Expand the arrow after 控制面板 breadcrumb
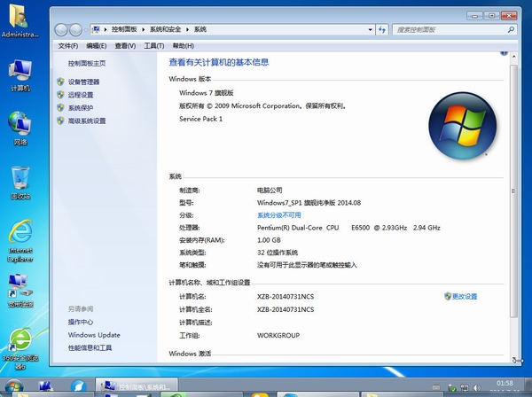 pos(143,29)
